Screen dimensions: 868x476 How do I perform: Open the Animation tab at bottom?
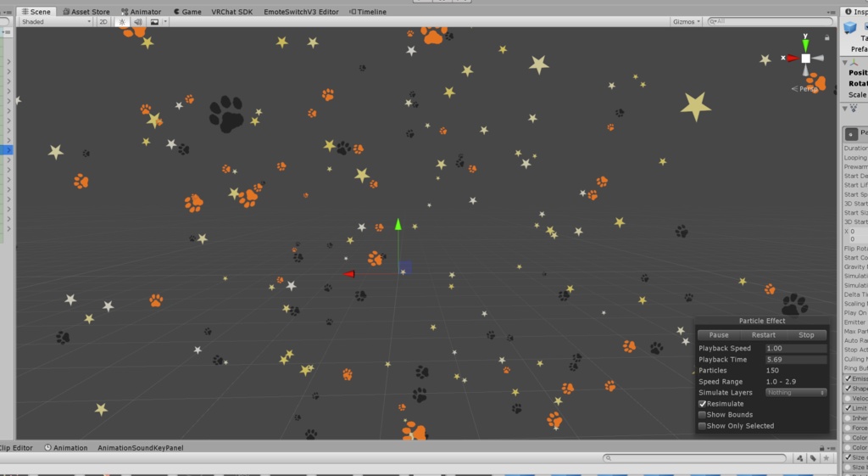(66, 448)
